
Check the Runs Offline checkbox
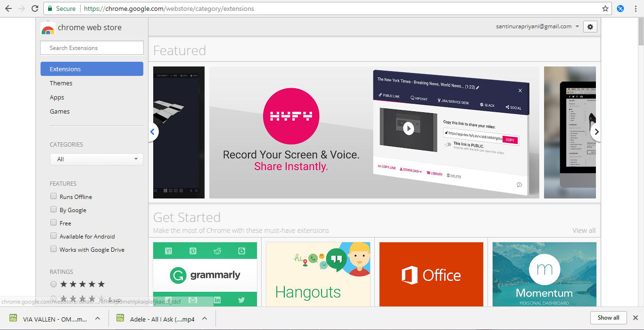tap(53, 196)
